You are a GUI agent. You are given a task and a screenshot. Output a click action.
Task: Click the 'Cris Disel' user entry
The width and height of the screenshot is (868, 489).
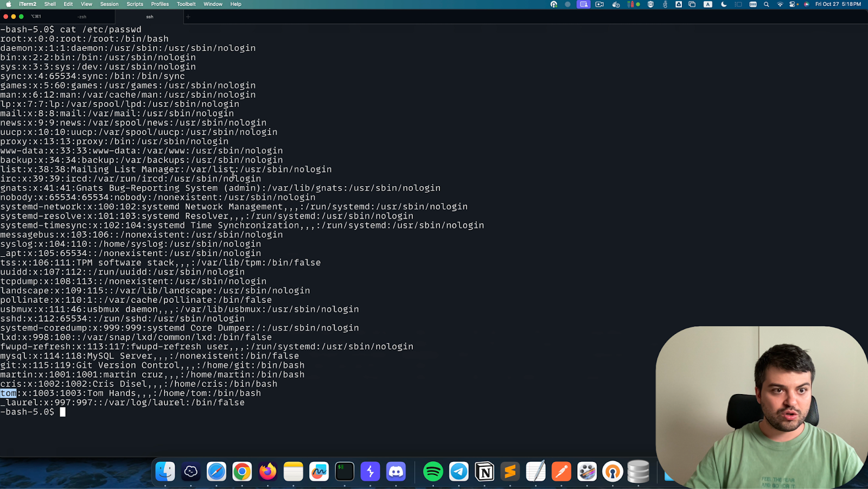pyautogui.click(x=139, y=384)
